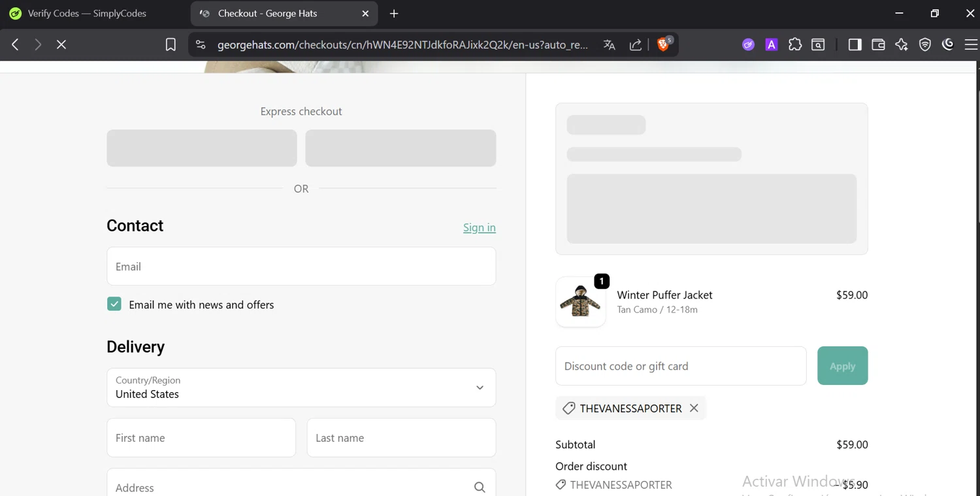Click the Delivery heading

click(x=135, y=346)
